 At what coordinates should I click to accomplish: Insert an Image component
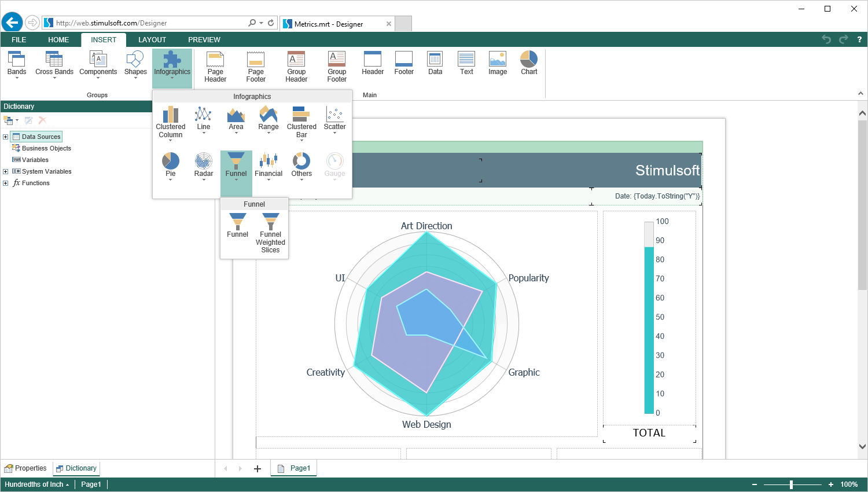(x=498, y=64)
